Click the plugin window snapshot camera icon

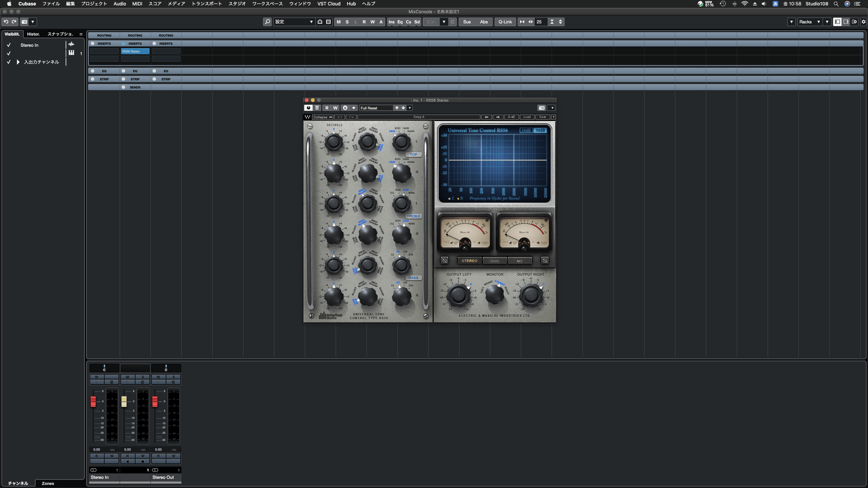541,108
